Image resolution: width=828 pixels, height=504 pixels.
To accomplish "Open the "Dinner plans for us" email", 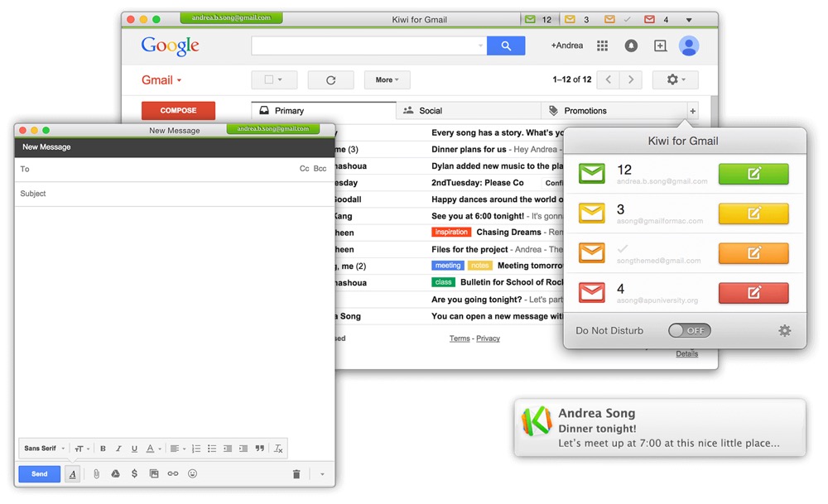I will pyautogui.click(x=469, y=149).
